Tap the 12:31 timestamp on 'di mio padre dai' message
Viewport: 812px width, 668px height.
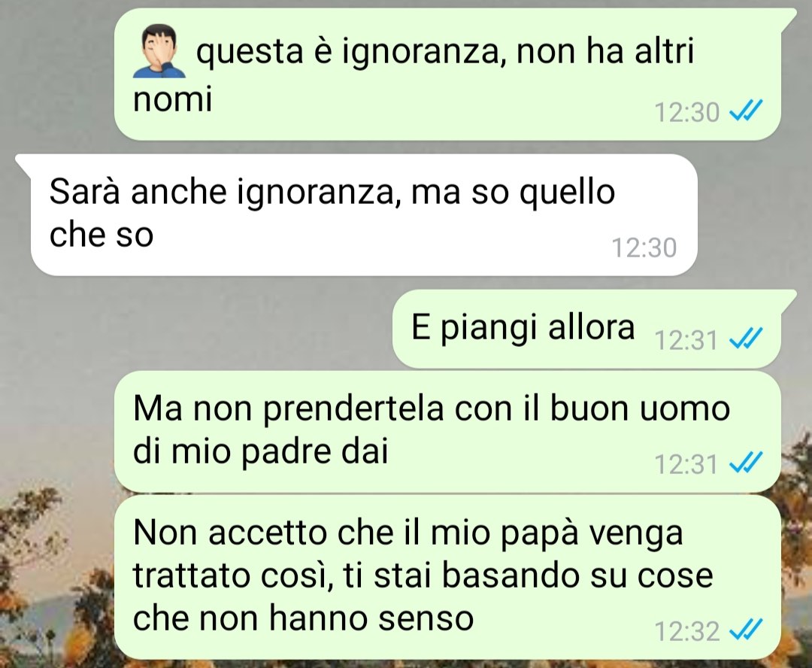click(x=686, y=464)
